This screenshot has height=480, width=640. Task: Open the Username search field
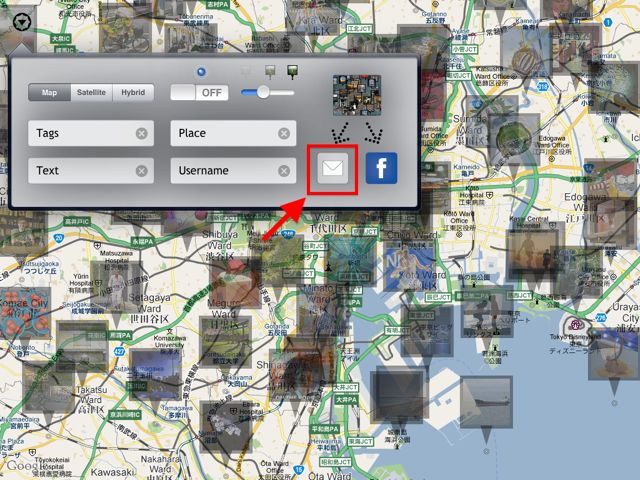point(233,171)
